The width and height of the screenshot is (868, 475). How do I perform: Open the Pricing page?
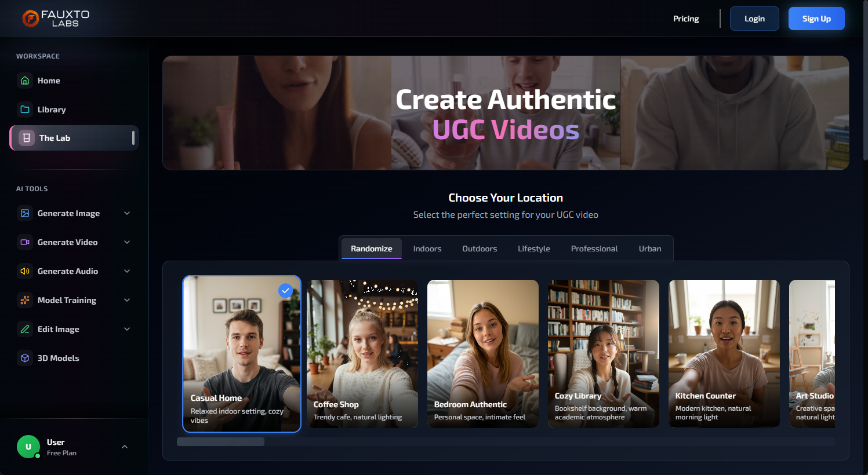[686, 18]
